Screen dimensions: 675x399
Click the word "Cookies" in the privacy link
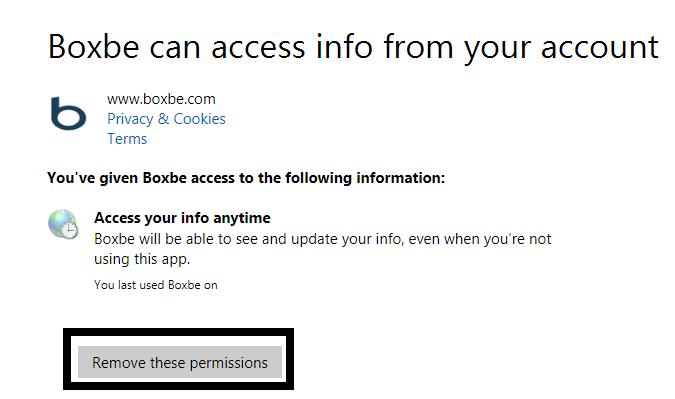point(199,119)
